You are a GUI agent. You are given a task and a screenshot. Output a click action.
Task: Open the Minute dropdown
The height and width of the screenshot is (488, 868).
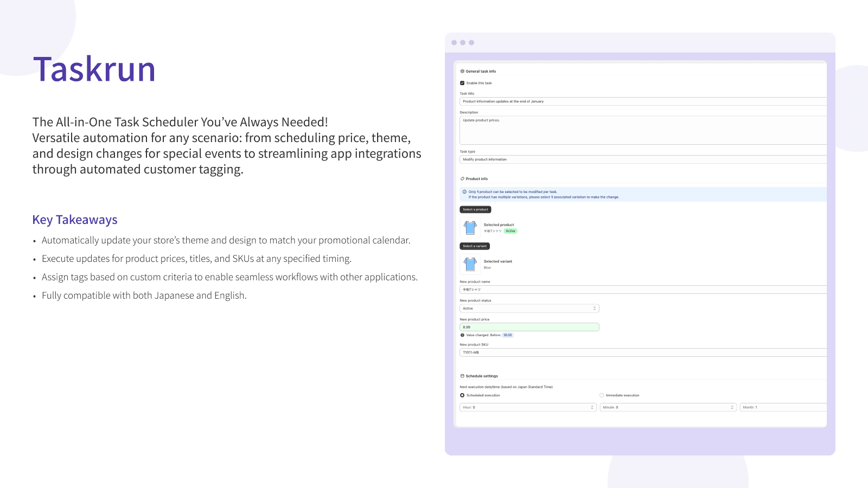coord(668,407)
